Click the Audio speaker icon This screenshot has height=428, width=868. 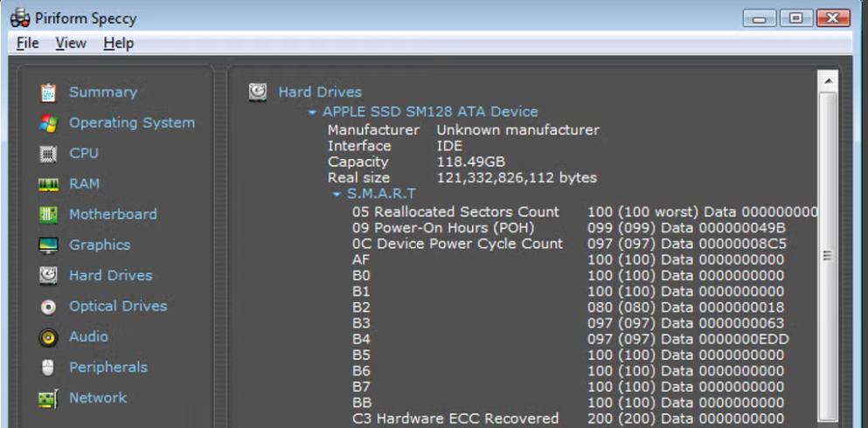coord(48,337)
